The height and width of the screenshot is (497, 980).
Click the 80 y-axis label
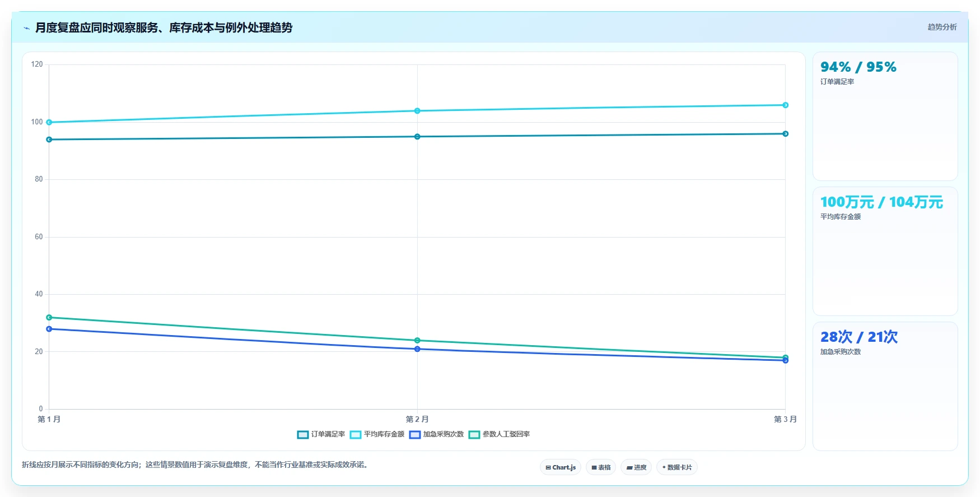tap(39, 179)
